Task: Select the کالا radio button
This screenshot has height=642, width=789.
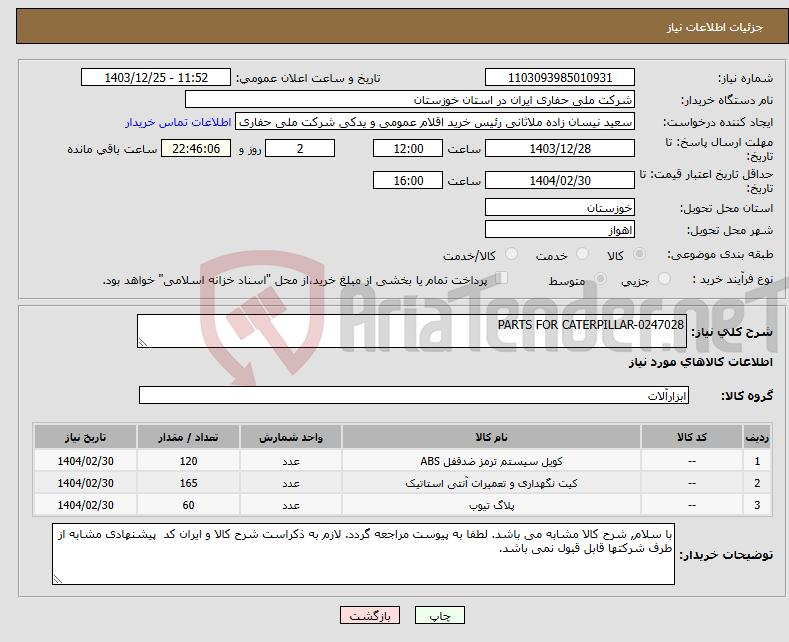Action: (x=639, y=254)
